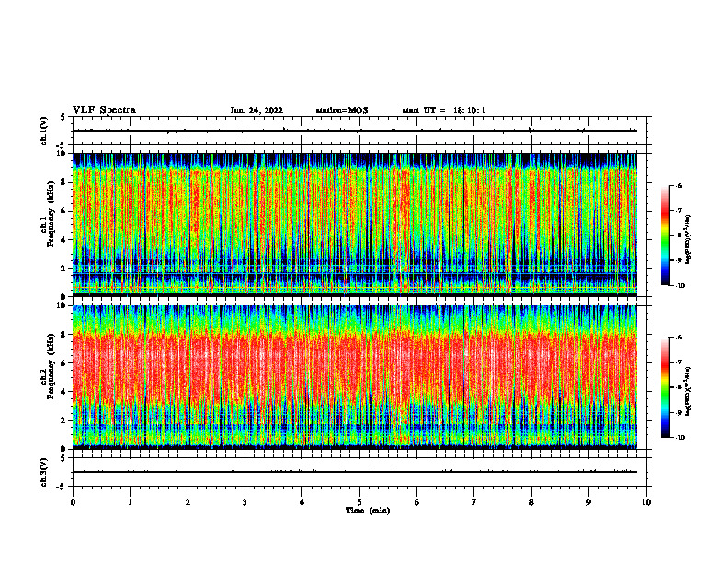Select the date text "Jan. 24, 2022"

coord(256,110)
